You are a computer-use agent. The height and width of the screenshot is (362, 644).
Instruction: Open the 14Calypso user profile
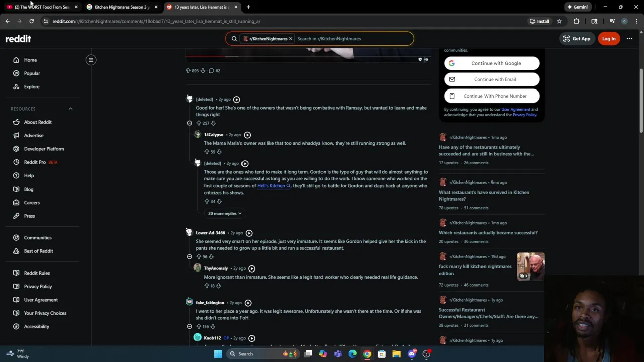click(x=214, y=135)
